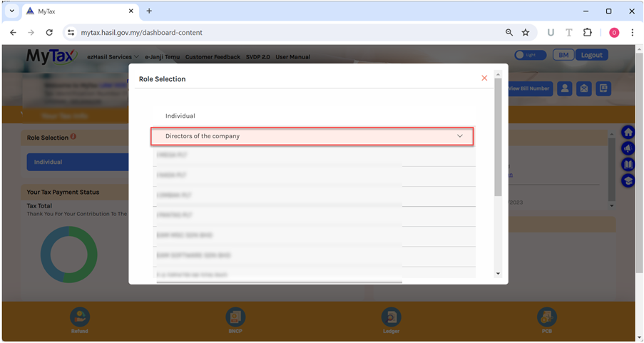Reload the browser page
Viewport: 644px width, 343px height.
tap(49, 33)
